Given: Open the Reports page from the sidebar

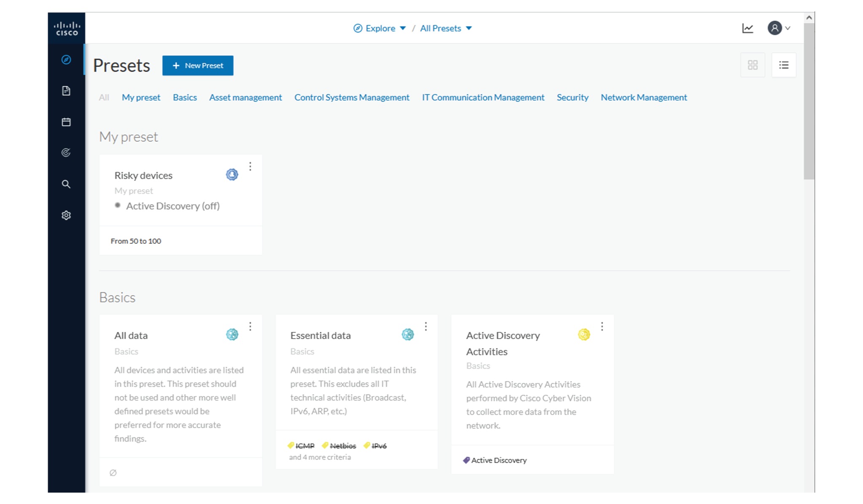Looking at the screenshot, I should coord(66,91).
